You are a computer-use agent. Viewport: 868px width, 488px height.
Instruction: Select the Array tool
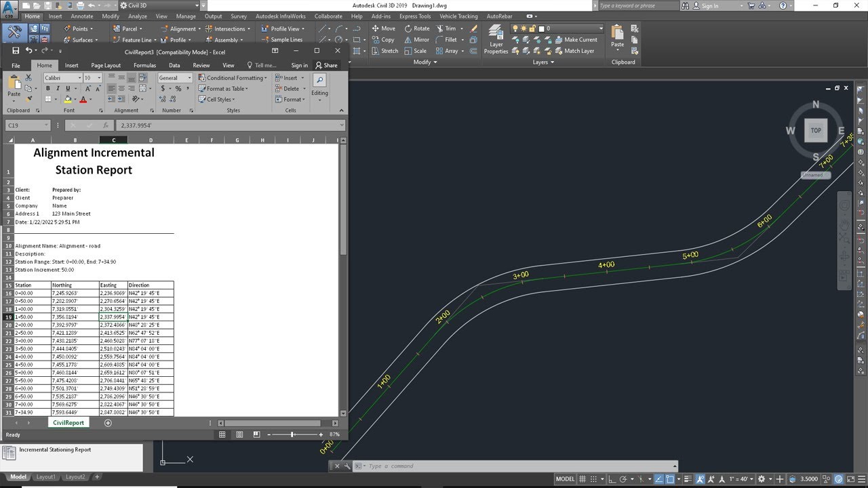tap(447, 51)
